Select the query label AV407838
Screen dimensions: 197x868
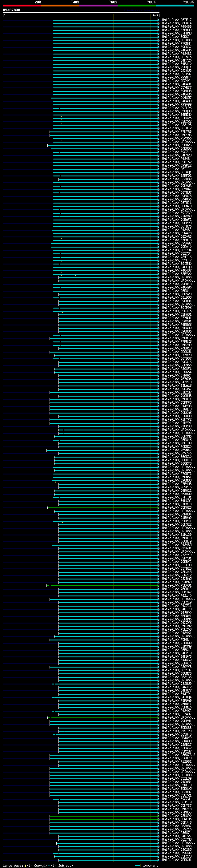[x=11, y=10]
